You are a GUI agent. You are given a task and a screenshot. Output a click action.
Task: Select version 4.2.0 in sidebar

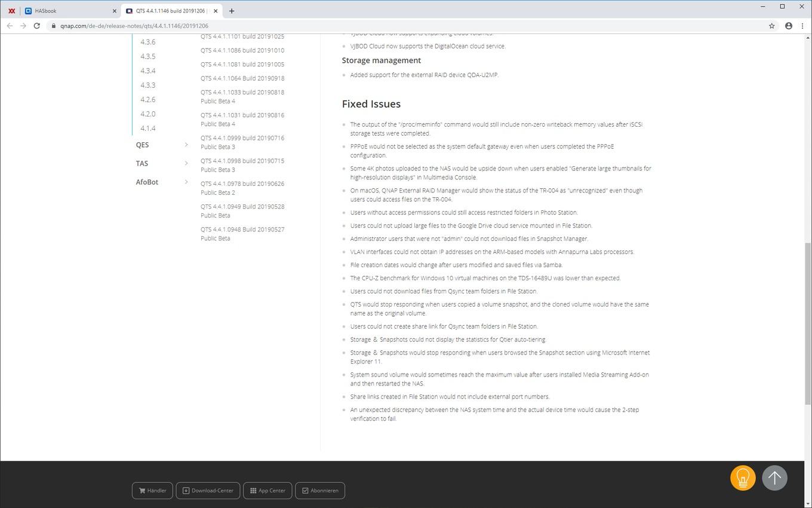pos(147,114)
